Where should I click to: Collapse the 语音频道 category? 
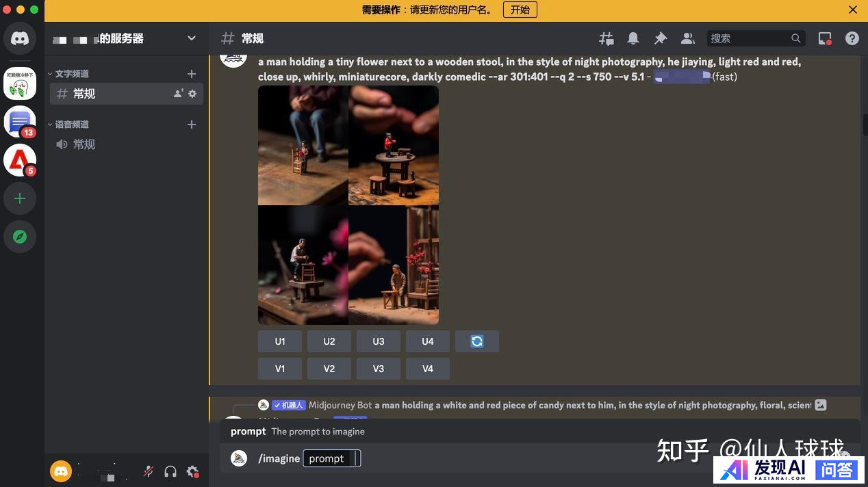pyautogui.click(x=72, y=124)
